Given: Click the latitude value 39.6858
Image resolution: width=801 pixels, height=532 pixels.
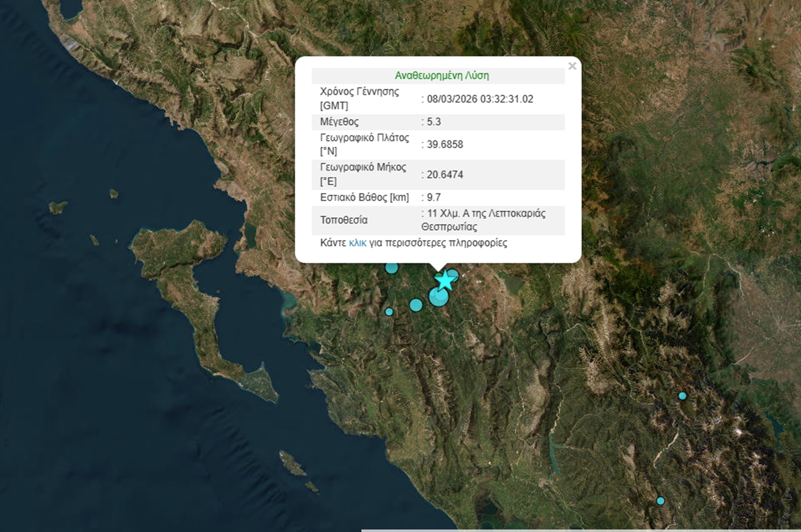Looking at the screenshot, I should click(x=445, y=144).
